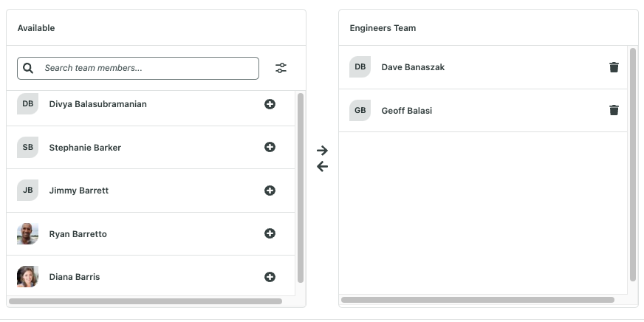Click the Engineers Team horizontal scrollbar
Screen dimensions: 644x322
click(478, 300)
